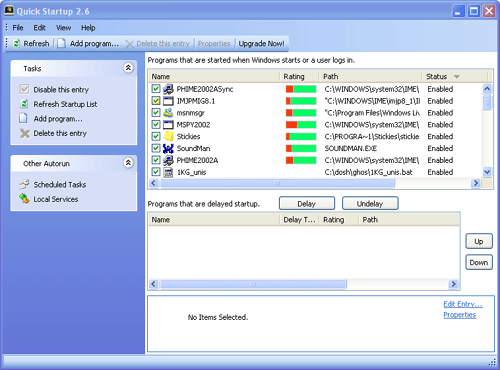
Task: Uncheck the MSPY2002 startup checkbox
Action: (x=156, y=124)
